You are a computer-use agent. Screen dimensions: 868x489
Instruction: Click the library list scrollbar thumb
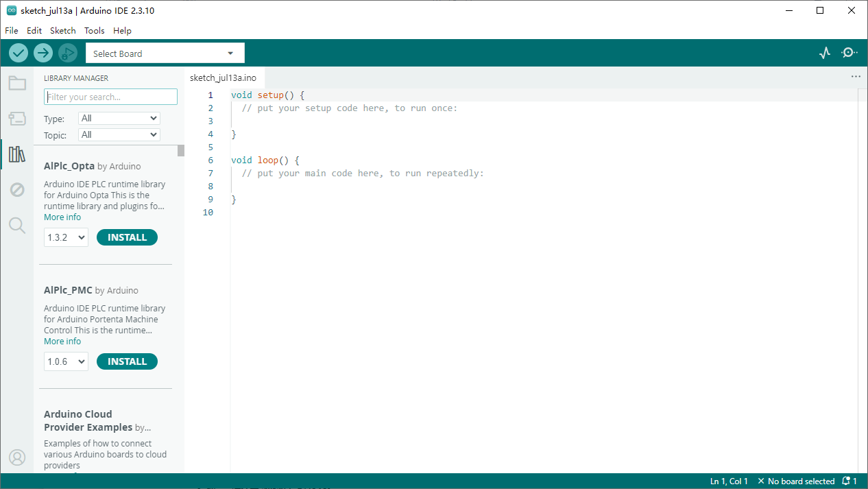[x=181, y=151]
